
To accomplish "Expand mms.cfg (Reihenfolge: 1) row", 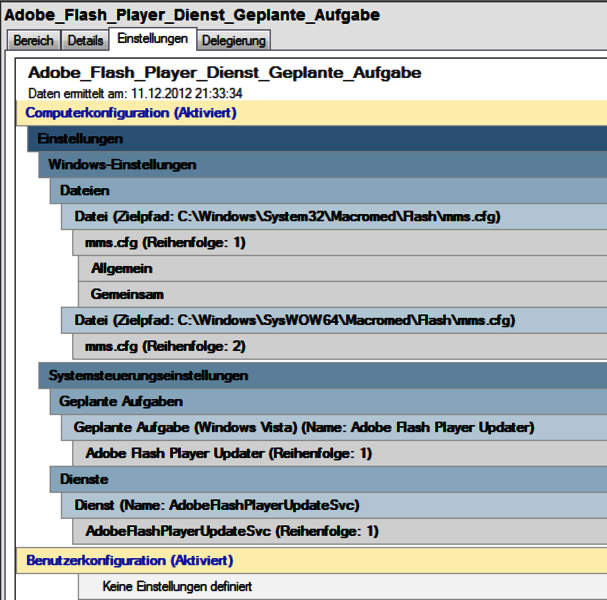I will [x=340, y=243].
